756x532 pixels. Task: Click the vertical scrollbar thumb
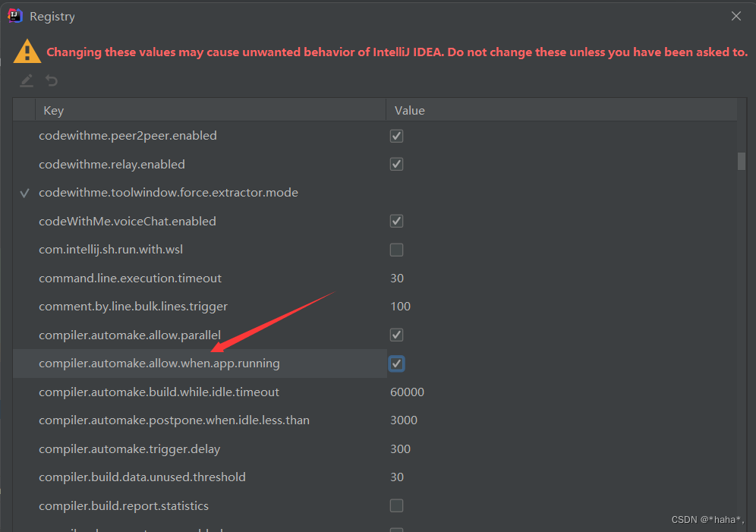point(742,161)
